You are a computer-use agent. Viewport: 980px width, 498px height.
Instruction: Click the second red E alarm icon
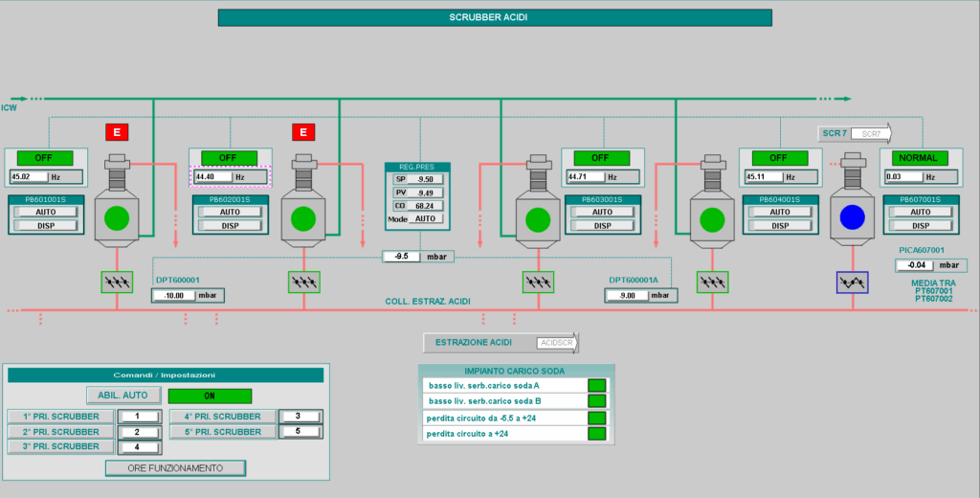pyautogui.click(x=302, y=132)
